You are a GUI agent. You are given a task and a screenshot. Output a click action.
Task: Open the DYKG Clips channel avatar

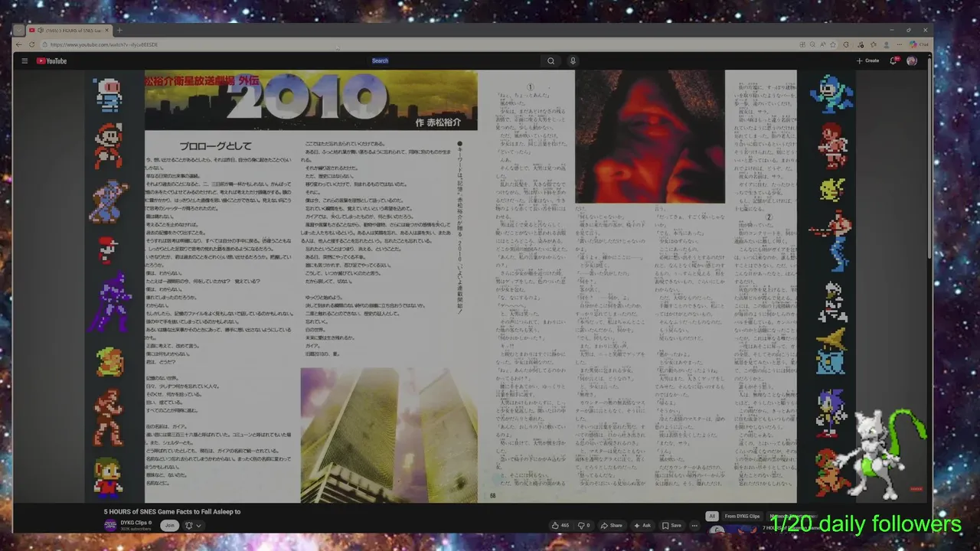coord(110,525)
